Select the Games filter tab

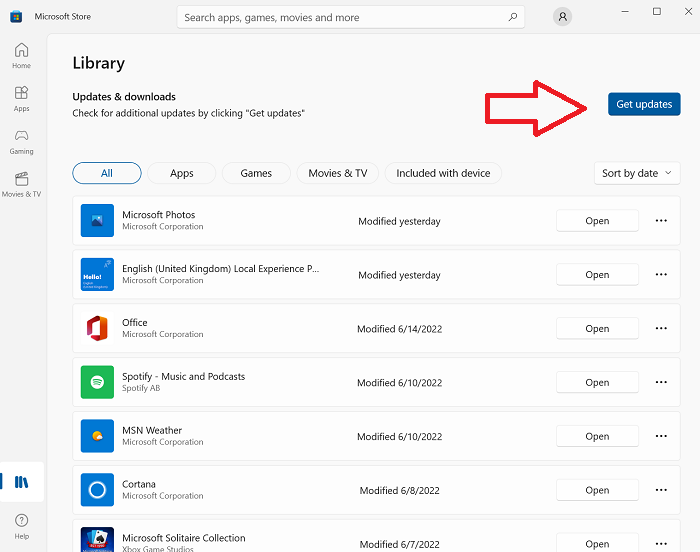point(256,173)
